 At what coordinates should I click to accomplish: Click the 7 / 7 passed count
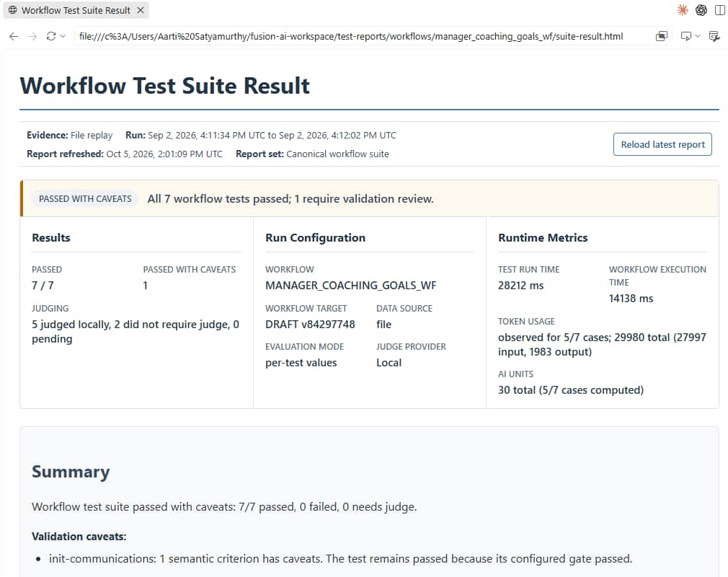tap(43, 285)
